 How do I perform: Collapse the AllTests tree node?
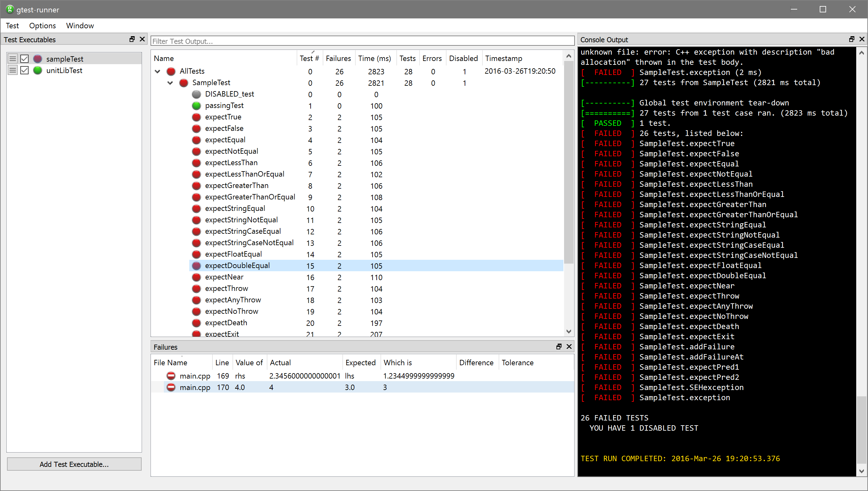(158, 71)
